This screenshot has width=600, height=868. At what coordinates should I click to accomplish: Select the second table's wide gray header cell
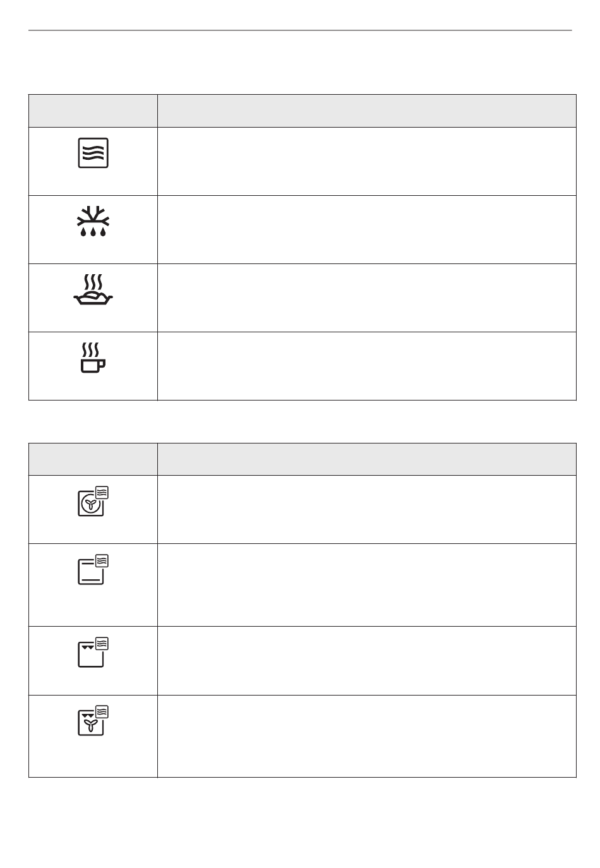[367, 459]
